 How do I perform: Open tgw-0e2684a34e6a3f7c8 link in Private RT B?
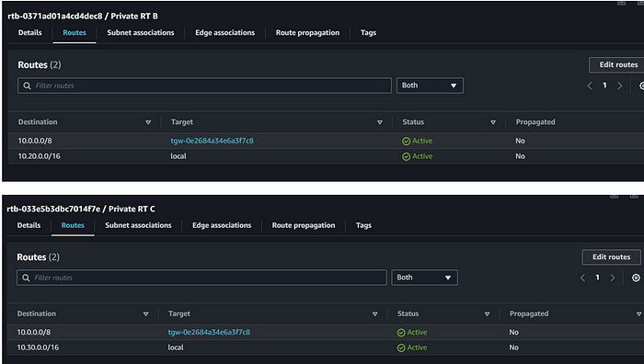click(212, 141)
